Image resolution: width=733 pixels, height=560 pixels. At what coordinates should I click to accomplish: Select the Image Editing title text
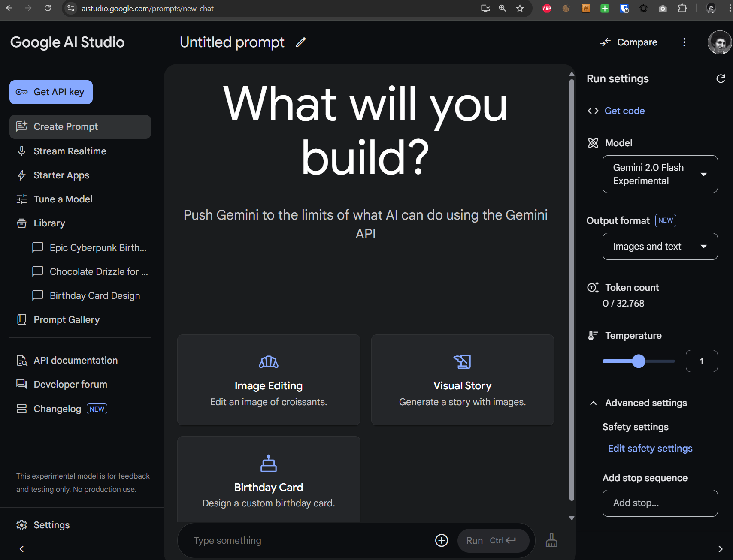pos(269,386)
